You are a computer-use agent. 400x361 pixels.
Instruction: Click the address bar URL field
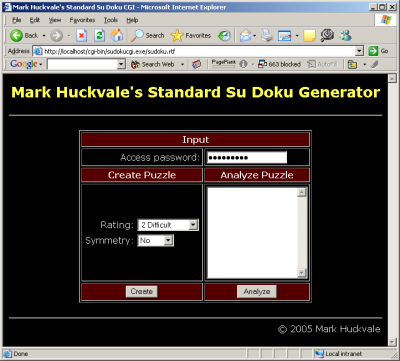[199, 51]
